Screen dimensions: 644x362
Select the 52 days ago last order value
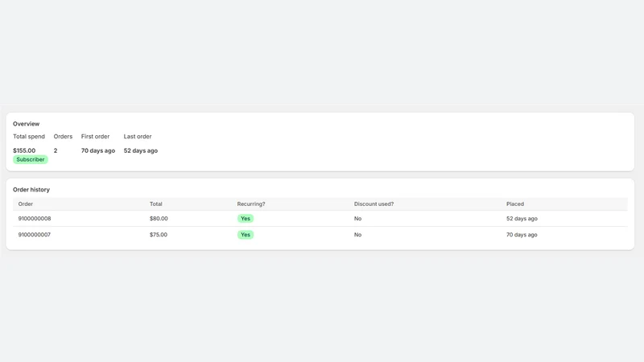[140, 150]
